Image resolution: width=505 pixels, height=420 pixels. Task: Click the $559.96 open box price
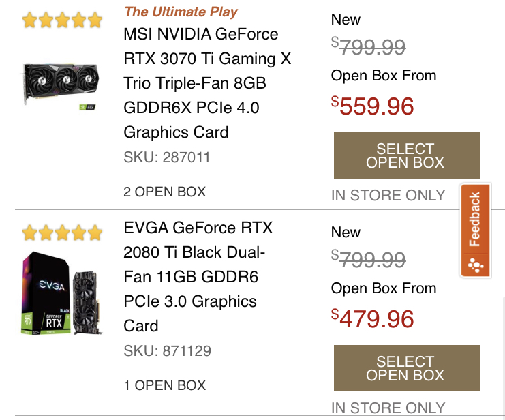click(x=373, y=106)
